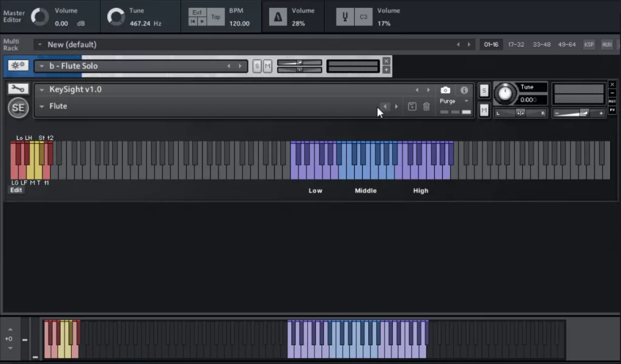Click the KeySight instrument volume slider

click(x=579, y=113)
